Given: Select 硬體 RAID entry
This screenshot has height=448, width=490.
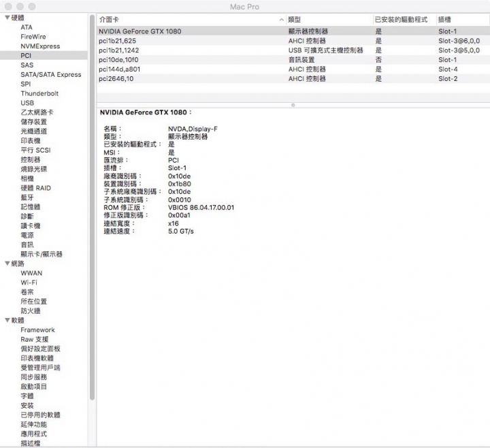Looking at the screenshot, I should [35, 188].
